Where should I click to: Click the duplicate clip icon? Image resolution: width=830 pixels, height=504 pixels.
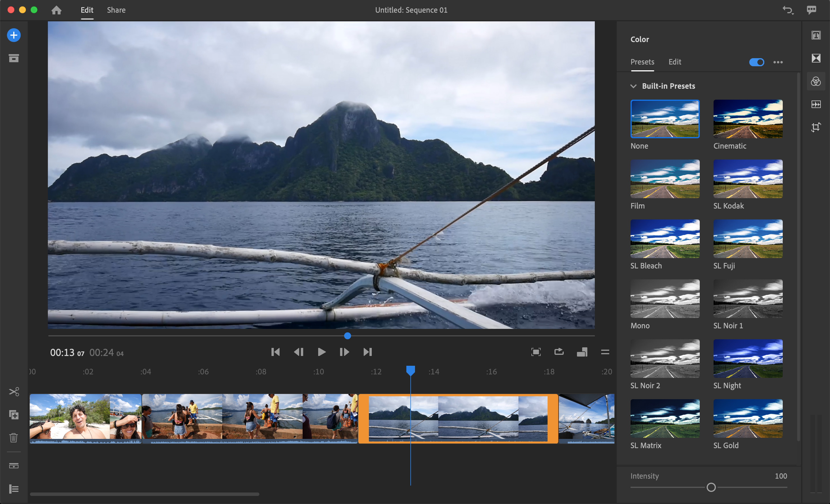(x=14, y=415)
